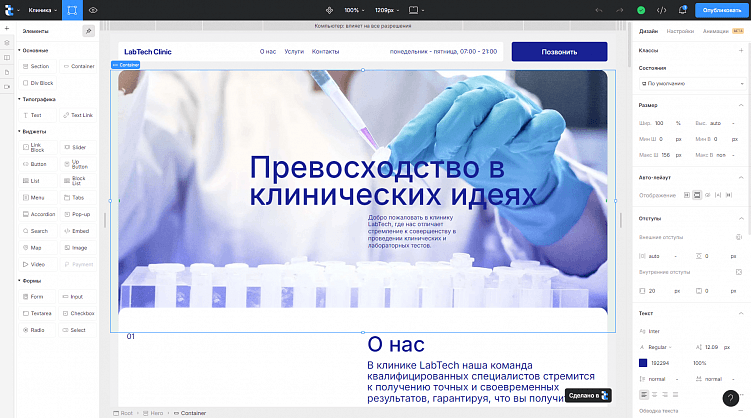Toggle preview mode with the eye icon
The height and width of the screenshot is (418, 751).
click(x=93, y=10)
